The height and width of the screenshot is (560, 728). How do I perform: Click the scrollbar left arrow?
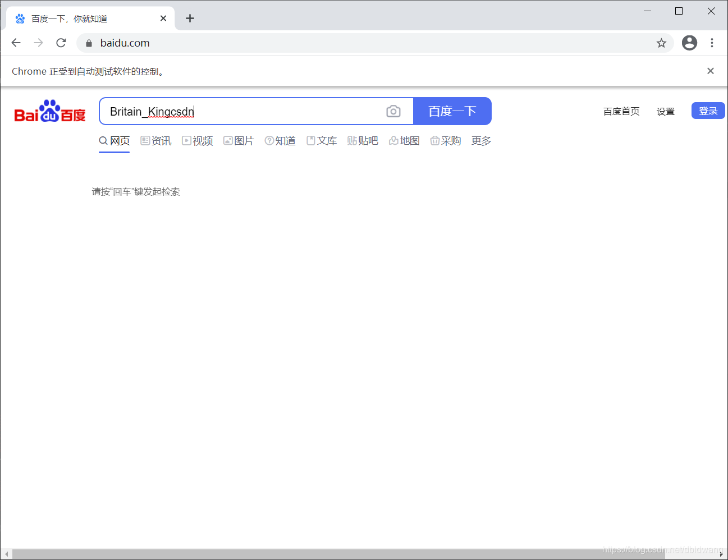point(6,554)
